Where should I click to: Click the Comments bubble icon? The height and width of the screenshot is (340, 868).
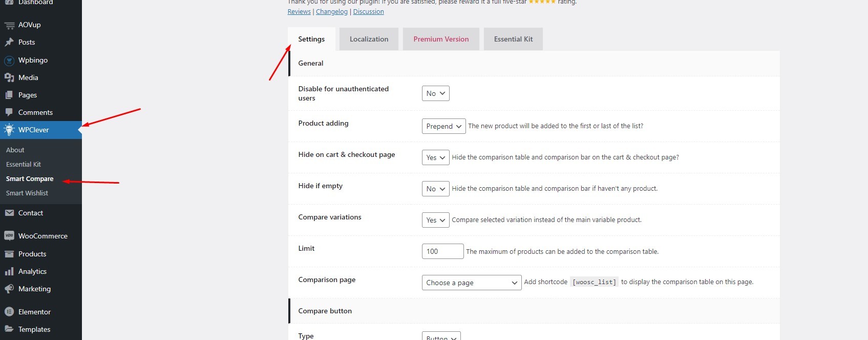9,112
